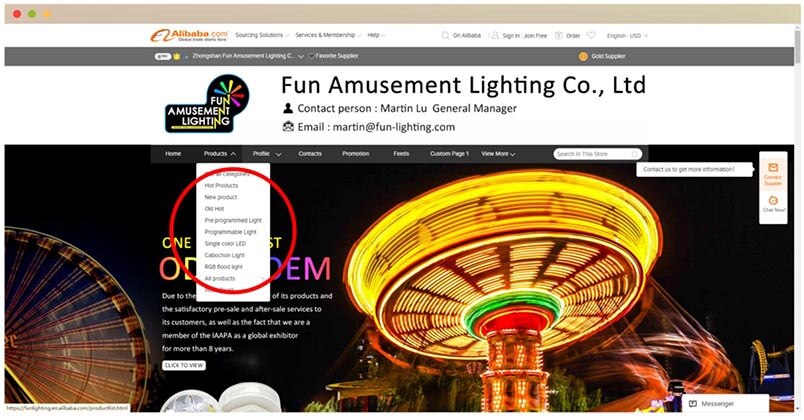Click the store search magnifier icon
This screenshot has height=420, width=804.
635,154
